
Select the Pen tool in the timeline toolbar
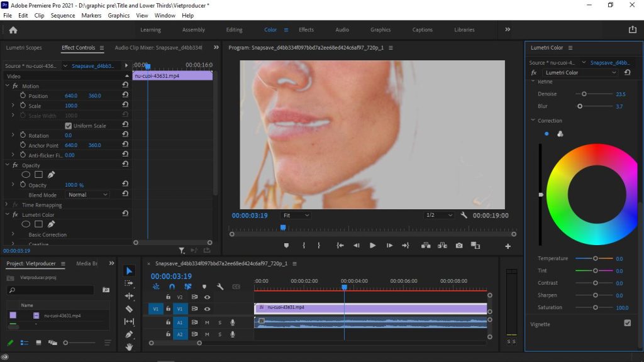point(130,334)
